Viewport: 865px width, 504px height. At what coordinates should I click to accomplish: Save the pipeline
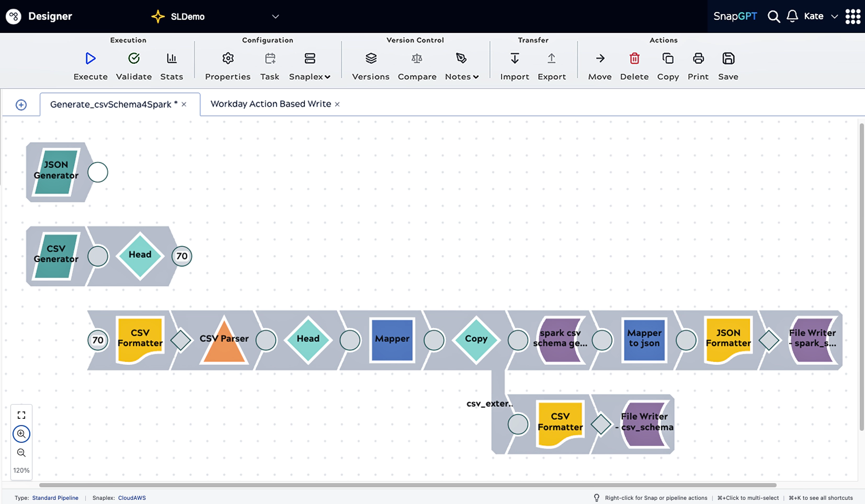(x=728, y=58)
